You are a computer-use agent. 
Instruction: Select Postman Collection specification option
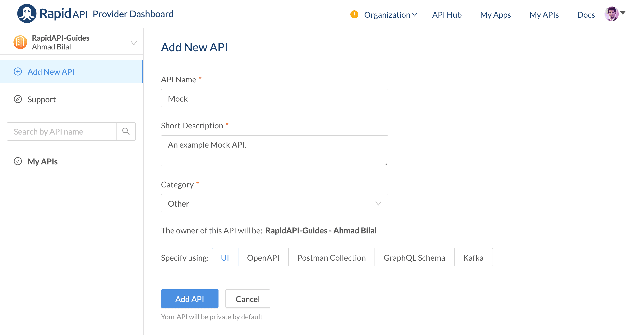(332, 257)
